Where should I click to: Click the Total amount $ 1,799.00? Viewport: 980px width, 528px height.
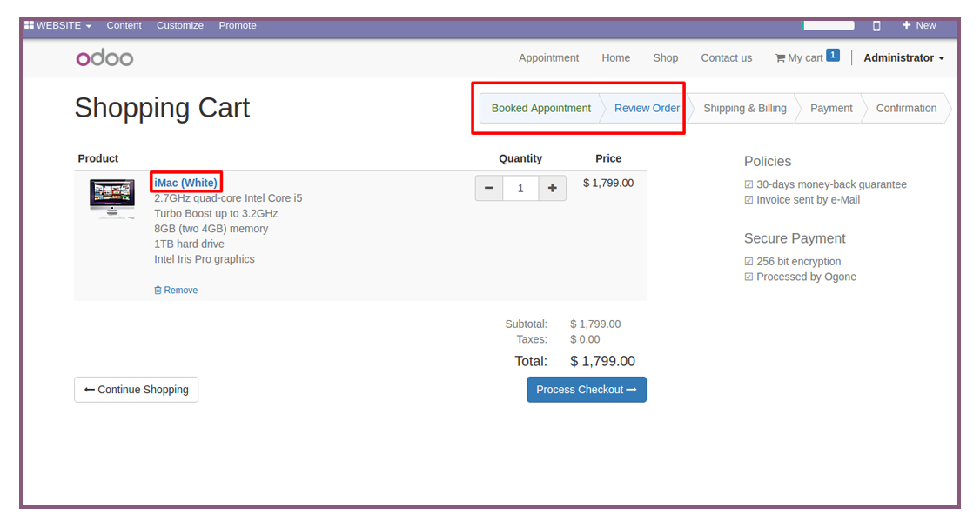tap(602, 361)
